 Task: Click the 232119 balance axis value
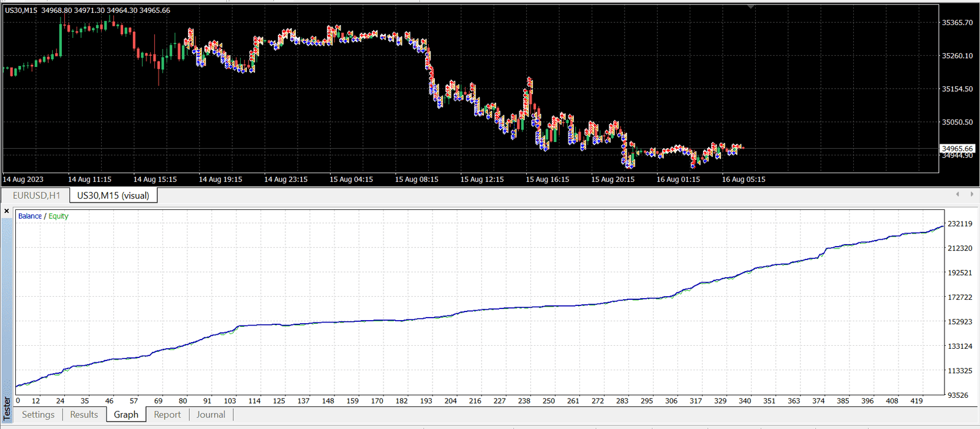click(960, 224)
